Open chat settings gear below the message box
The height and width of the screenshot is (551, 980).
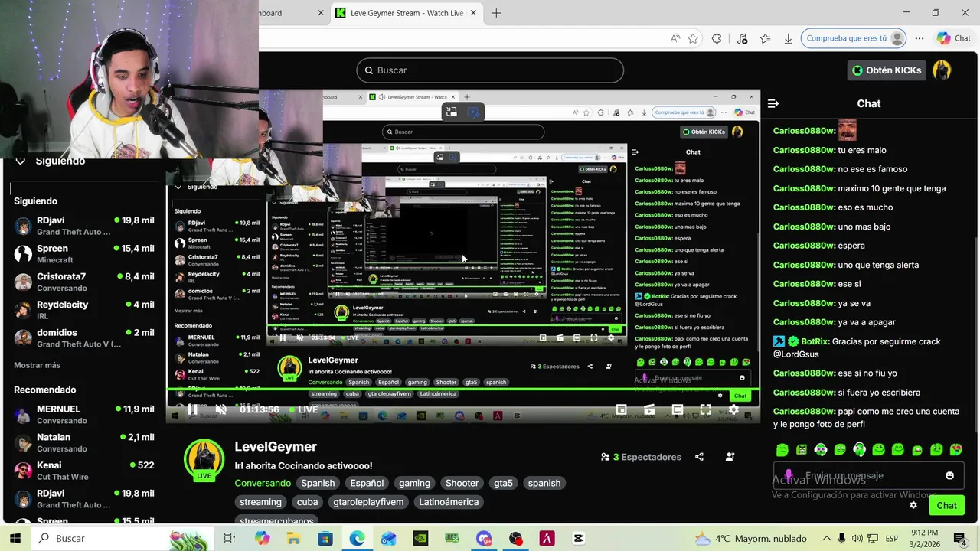[913, 505]
